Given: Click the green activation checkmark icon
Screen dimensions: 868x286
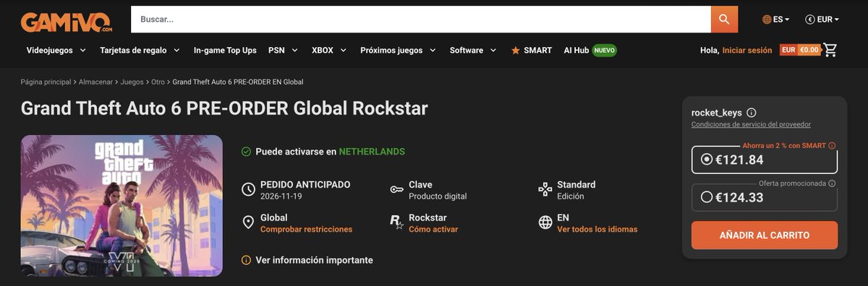Looking at the screenshot, I should click(246, 152).
